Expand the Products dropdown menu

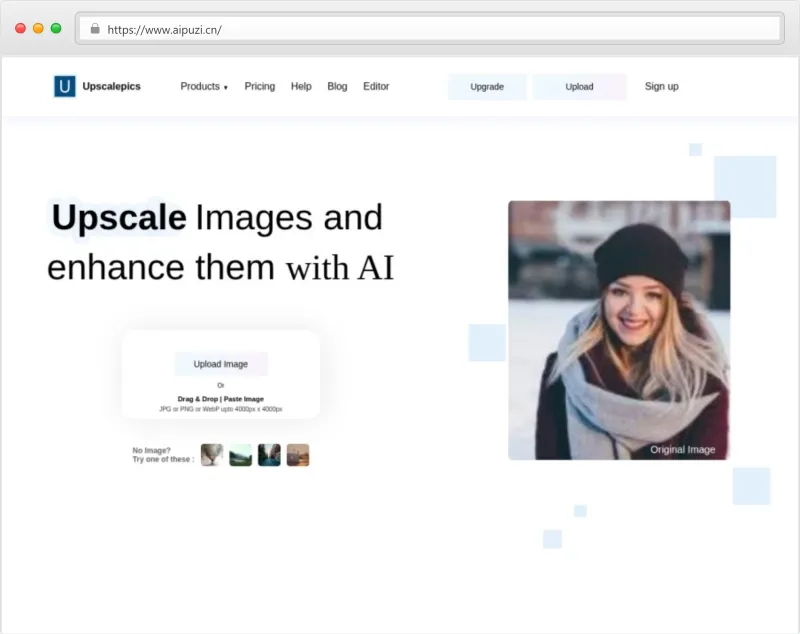pyautogui.click(x=204, y=87)
